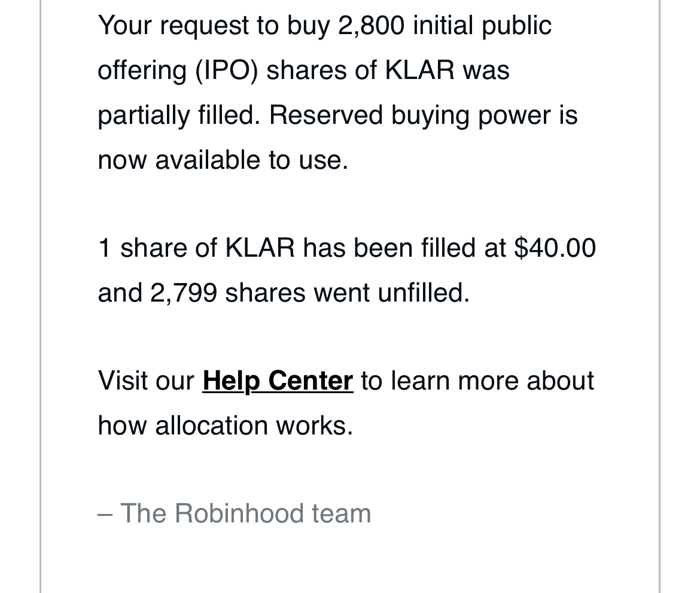Open the Help Center link
700x593 pixels.
[278, 381]
